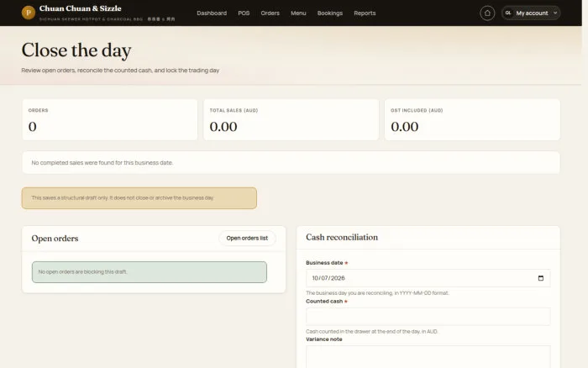Click the Variance note text area

click(428, 356)
